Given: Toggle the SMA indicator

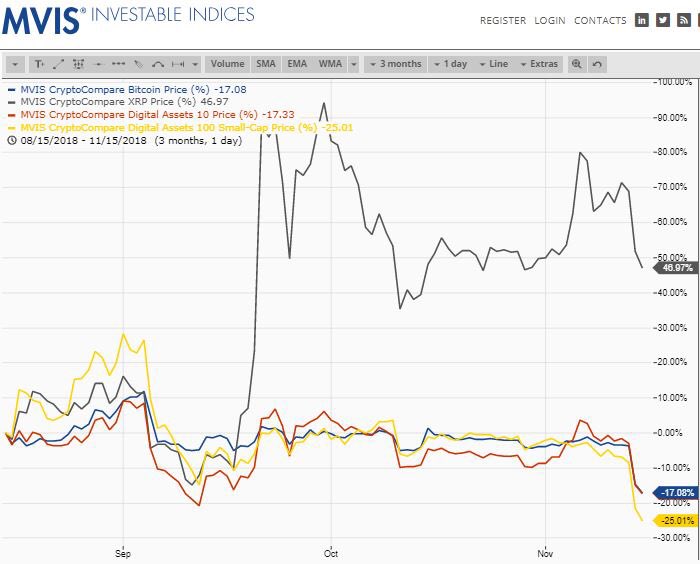Looking at the screenshot, I should [266, 64].
